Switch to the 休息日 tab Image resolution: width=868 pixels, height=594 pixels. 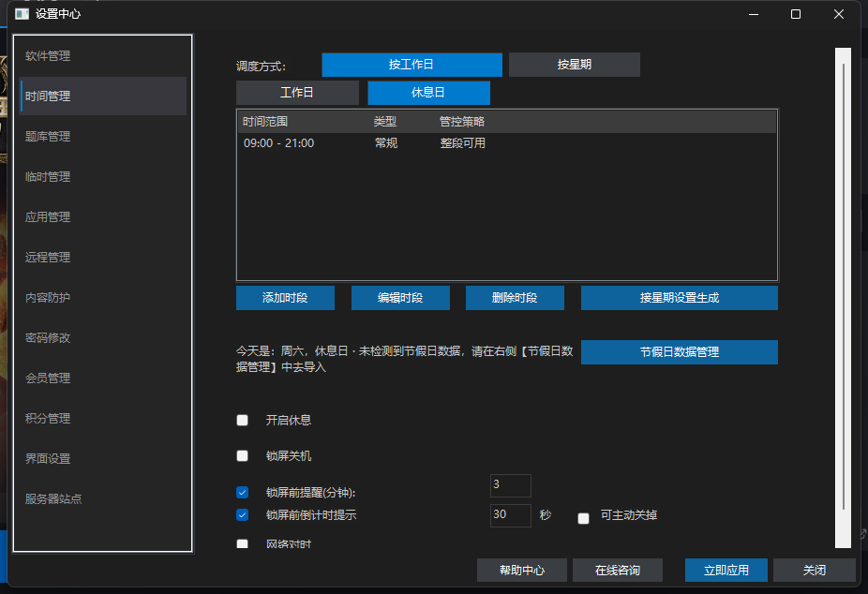tap(428, 93)
